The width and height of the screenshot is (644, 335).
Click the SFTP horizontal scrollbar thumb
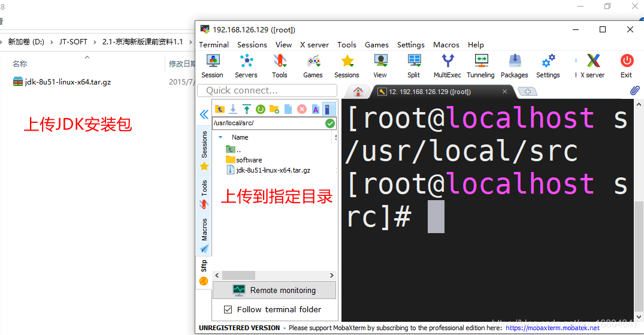pyautogui.click(x=238, y=276)
